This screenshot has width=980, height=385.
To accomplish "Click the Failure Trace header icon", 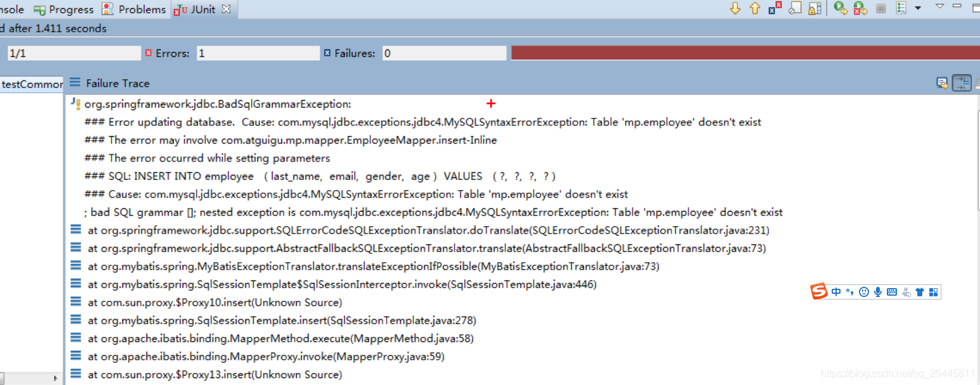I will [x=75, y=82].
